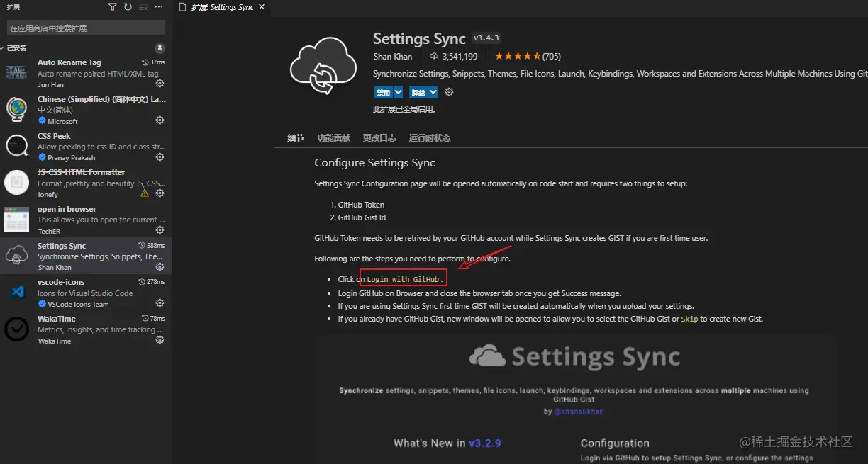Viewport: 868px width, 464px height.
Task: Click the WakaTime checkmark clock logo
Action: pyautogui.click(x=16, y=329)
